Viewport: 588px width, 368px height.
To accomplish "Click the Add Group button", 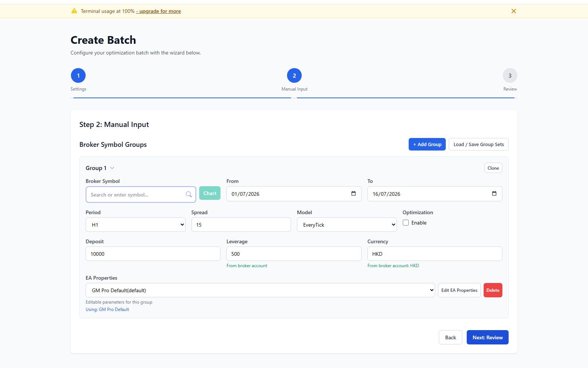I will (x=427, y=144).
